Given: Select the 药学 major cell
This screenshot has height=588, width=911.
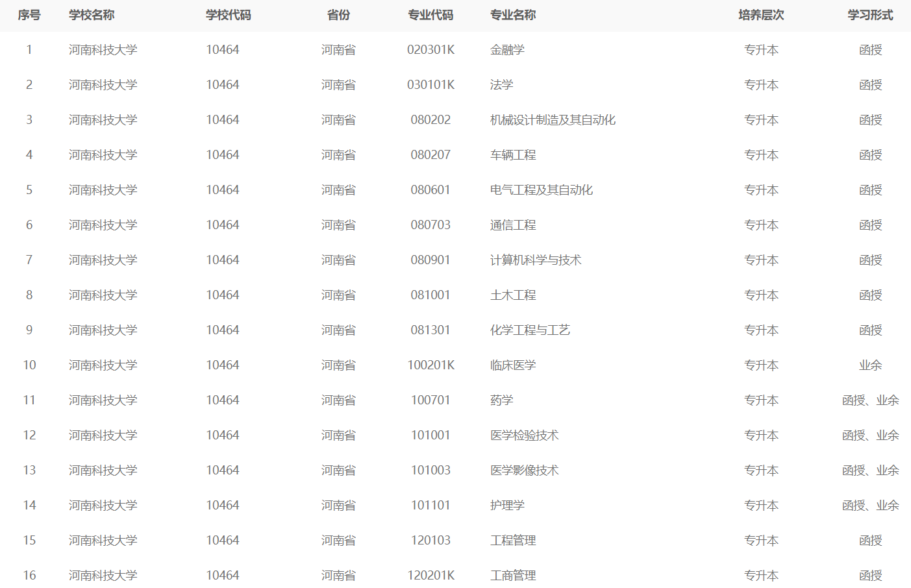Looking at the screenshot, I should pos(501,400).
